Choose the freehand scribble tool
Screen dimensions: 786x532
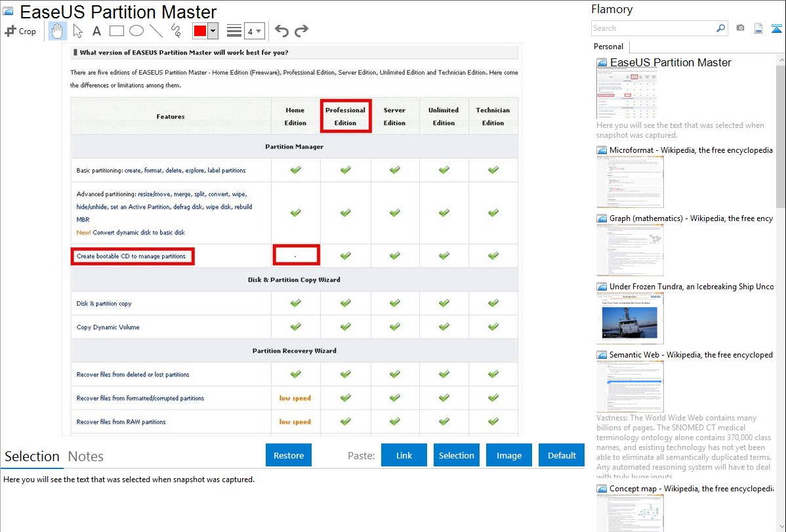pos(176,31)
